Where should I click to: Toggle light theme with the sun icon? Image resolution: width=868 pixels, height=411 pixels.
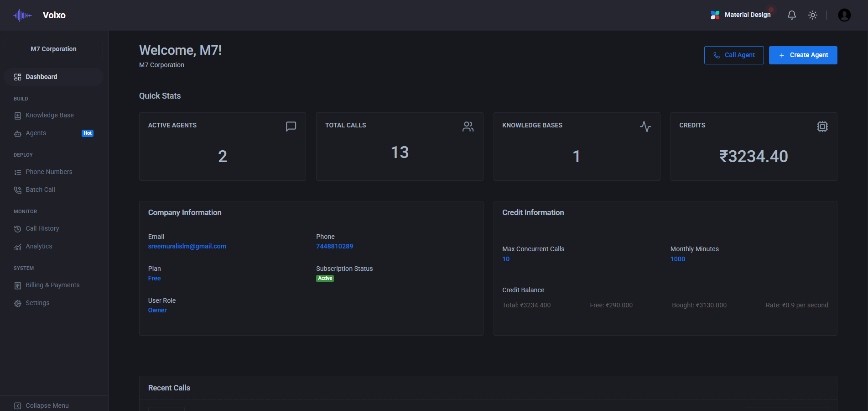click(813, 15)
